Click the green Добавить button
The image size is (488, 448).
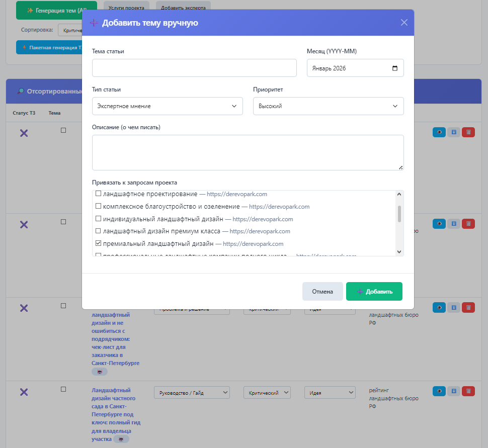(374, 292)
